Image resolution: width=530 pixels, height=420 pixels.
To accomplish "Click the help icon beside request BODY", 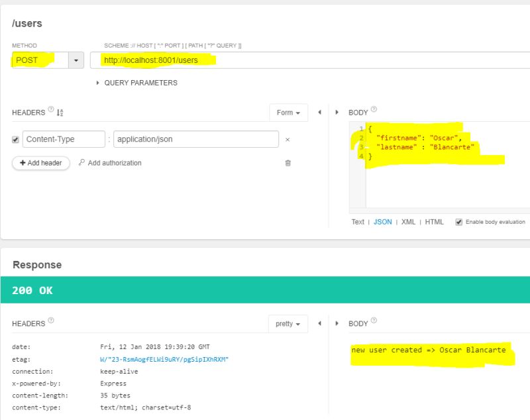I will click(x=373, y=109).
